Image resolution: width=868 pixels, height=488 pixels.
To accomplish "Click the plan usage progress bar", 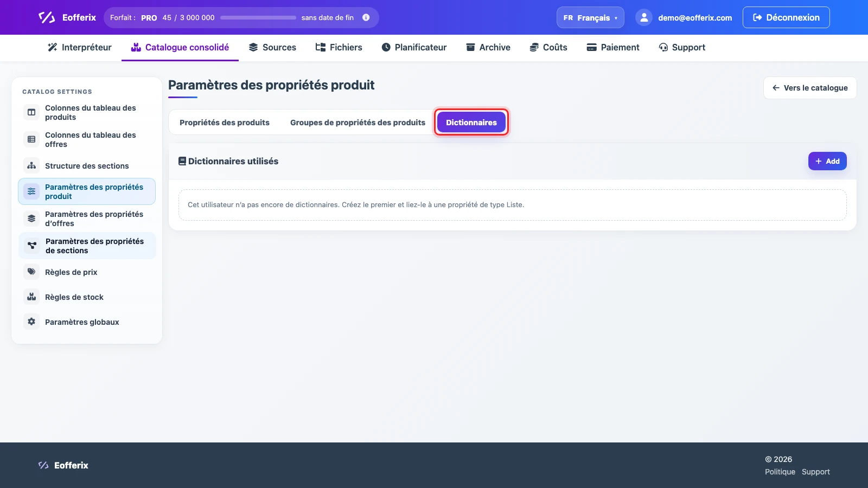I will pos(258,17).
